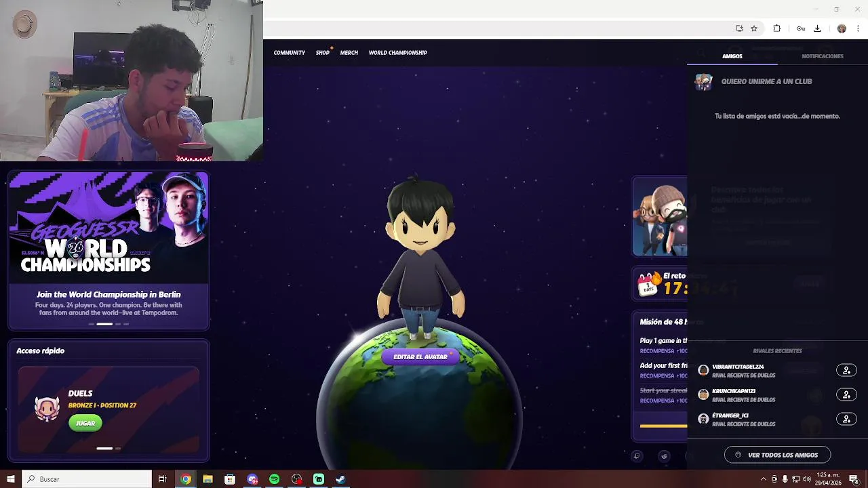Open the Windows Start menu
This screenshot has height=488, width=868.
(11, 479)
